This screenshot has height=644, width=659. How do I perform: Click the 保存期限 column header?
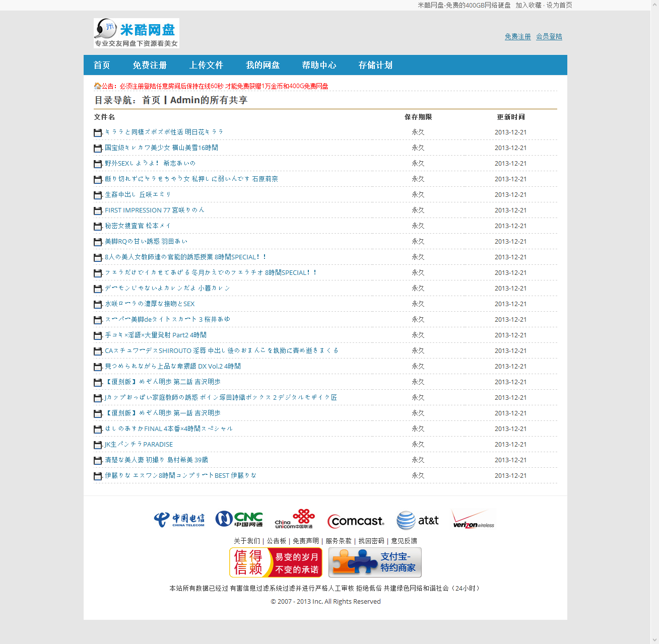point(418,117)
